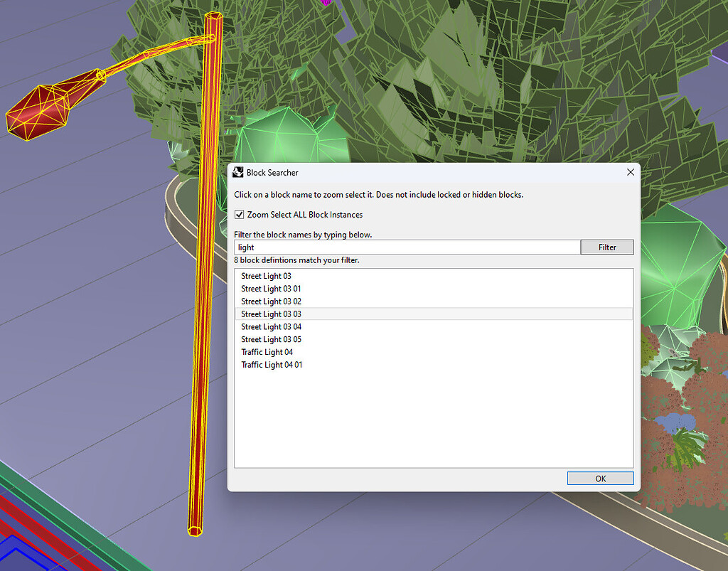
Task: Click the Filter button
Action: coord(606,247)
